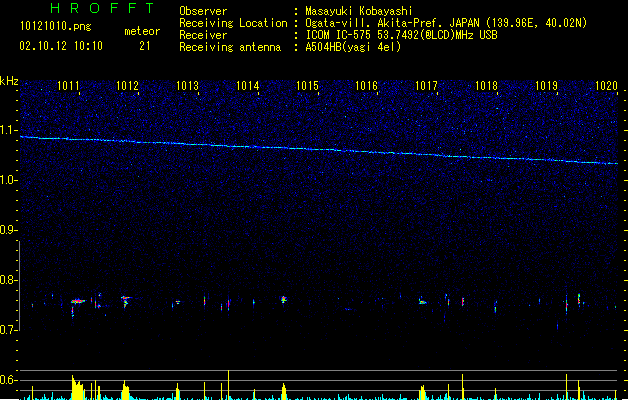Click the 1012 time marker

click(x=127, y=86)
